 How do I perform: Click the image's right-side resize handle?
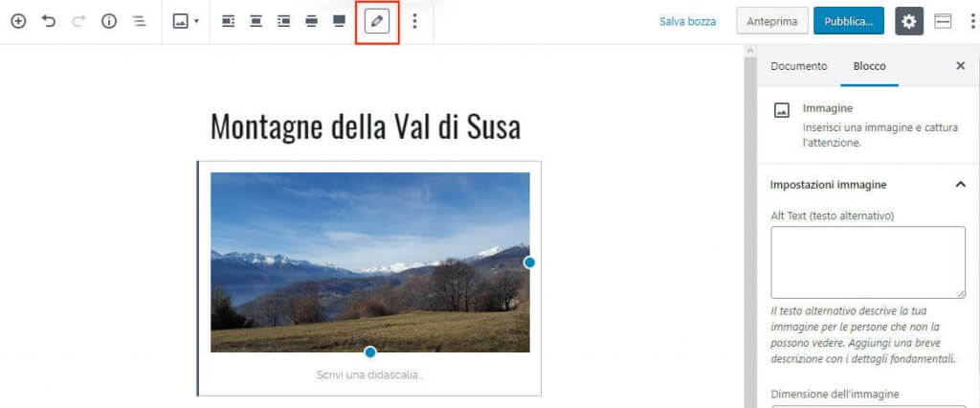(x=529, y=262)
